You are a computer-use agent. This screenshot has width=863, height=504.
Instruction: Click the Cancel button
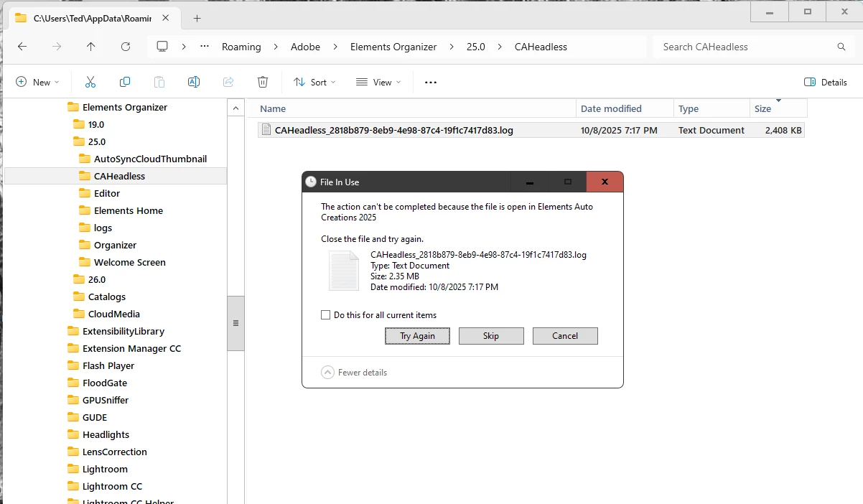(x=565, y=336)
